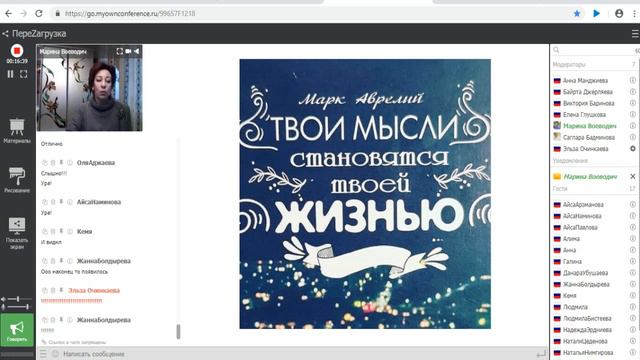640x360 pixels.
Task: Click the presenter webcam video thumbnail
Action: [x=89, y=89]
